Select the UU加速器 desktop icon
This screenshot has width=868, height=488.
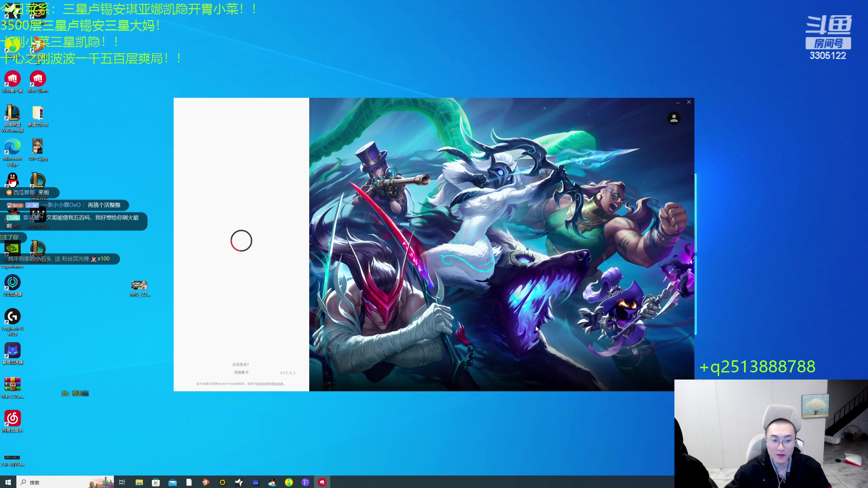click(13, 286)
